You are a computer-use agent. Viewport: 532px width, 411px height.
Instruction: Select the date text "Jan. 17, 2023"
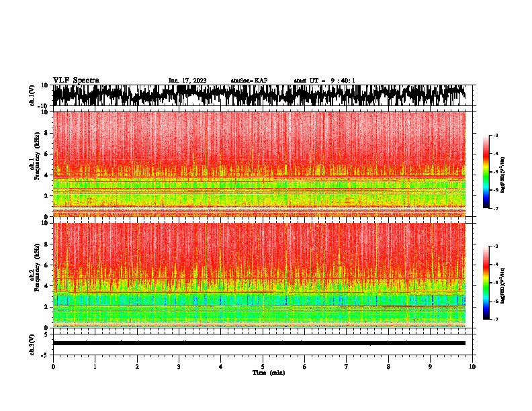click(x=187, y=81)
